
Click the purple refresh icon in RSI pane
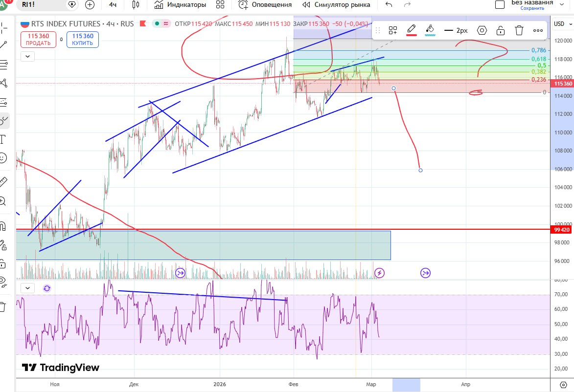click(x=47, y=288)
